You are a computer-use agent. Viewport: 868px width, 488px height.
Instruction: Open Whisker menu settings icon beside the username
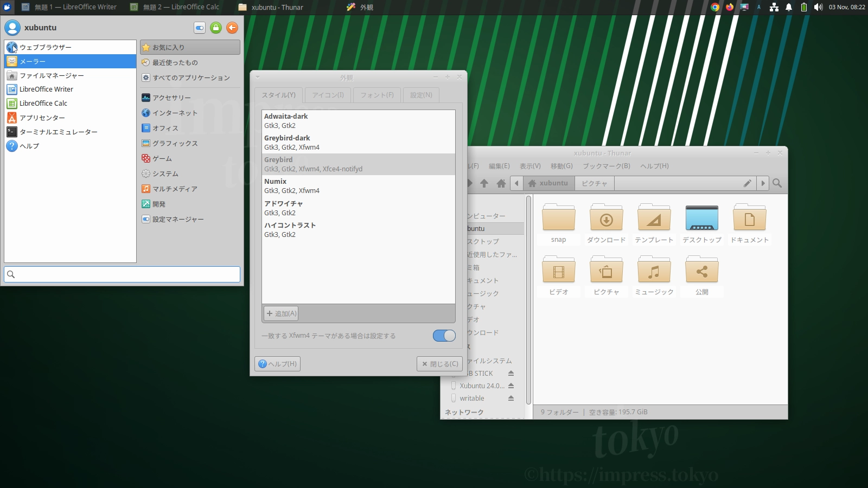tap(200, 28)
